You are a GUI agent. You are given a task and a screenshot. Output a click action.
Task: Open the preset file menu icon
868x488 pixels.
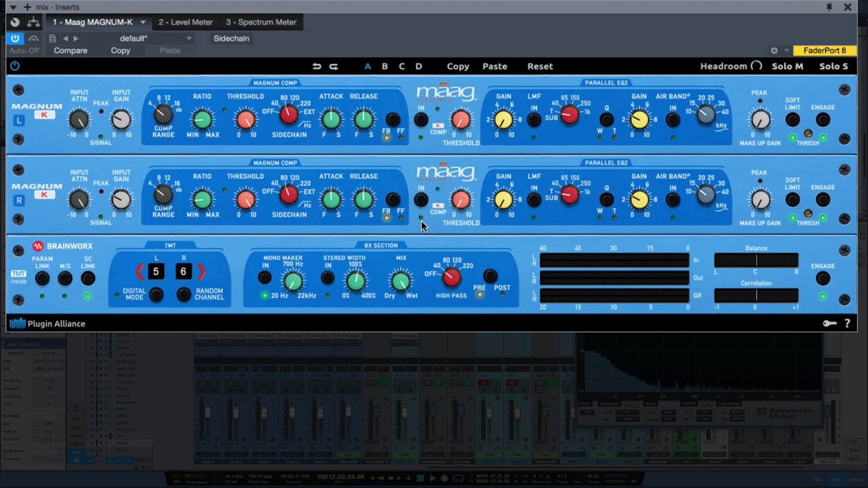point(52,39)
